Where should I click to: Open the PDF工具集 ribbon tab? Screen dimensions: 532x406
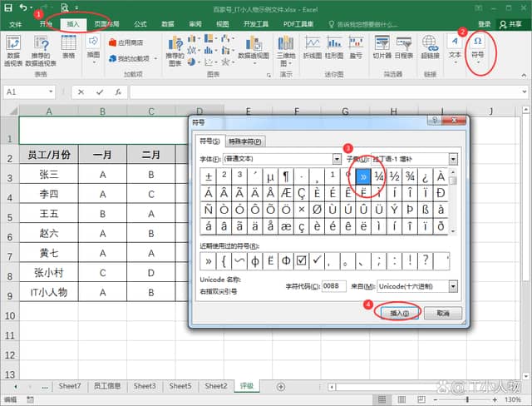tap(298, 24)
